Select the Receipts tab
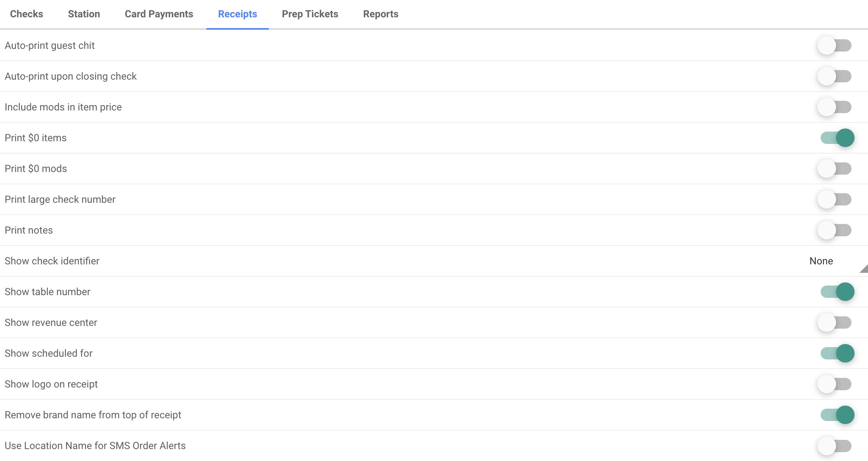Screen dimensions: 868x461 click(238, 14)
